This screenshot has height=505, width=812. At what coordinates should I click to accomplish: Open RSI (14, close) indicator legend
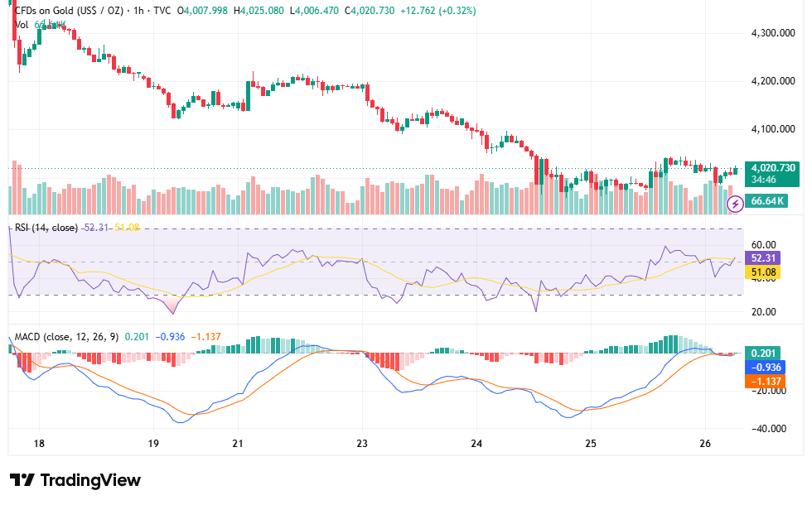46,228
